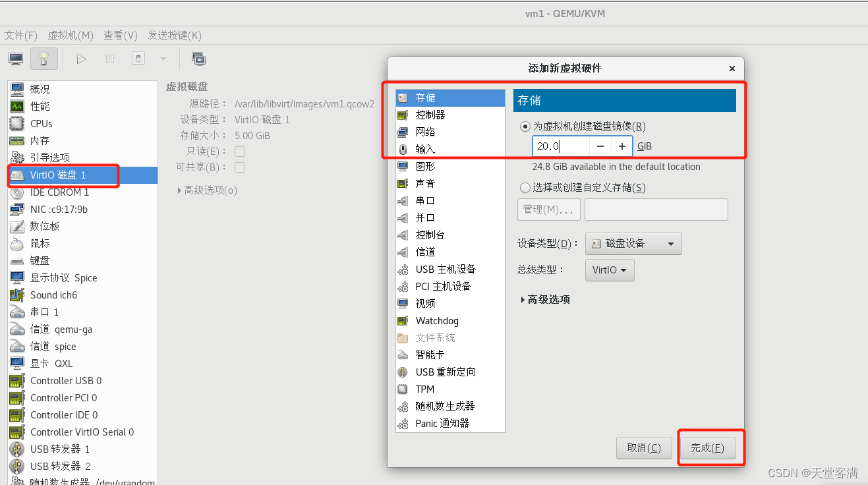This screenshot has width=868, height=485.
Task: Select 鼠标 in the hardware list
Action: [82, 243]
